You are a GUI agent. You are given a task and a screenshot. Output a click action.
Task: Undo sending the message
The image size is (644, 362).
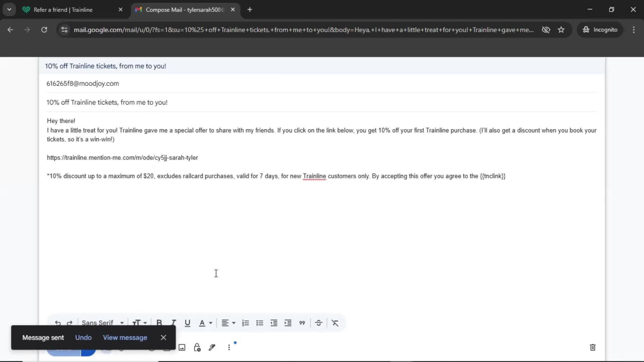tap(83, 338)
